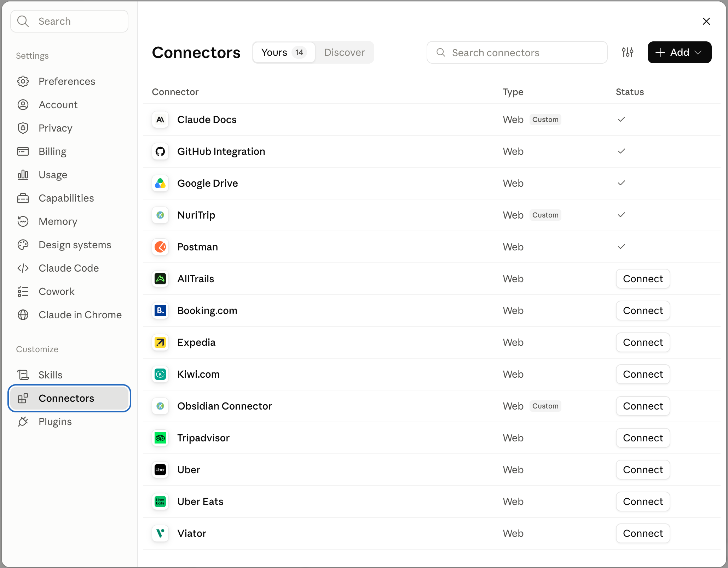Screen dimensions: 728x568
Task: Click the Postman connector name
Action: [x=197, y=247]
